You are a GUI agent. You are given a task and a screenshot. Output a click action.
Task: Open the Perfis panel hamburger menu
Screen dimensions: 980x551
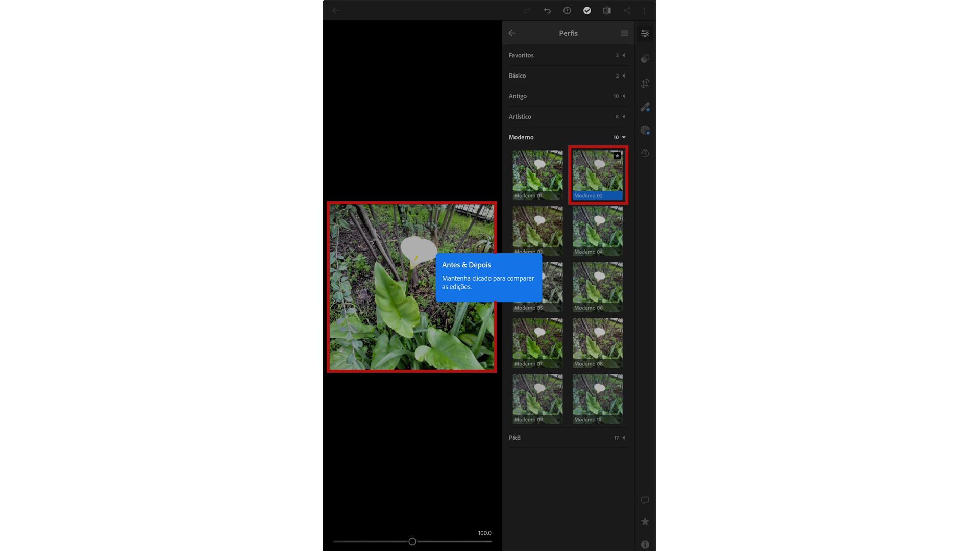click(624, 33)
